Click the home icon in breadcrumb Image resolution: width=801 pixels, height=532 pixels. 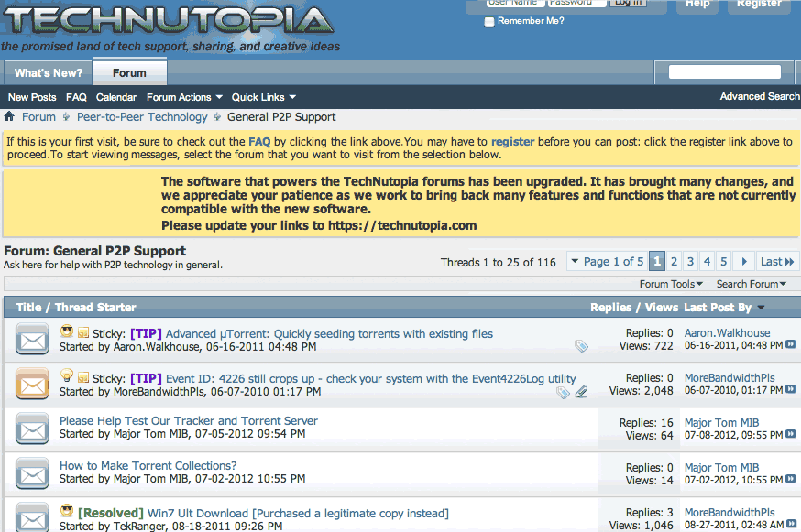tap(9, 117)
